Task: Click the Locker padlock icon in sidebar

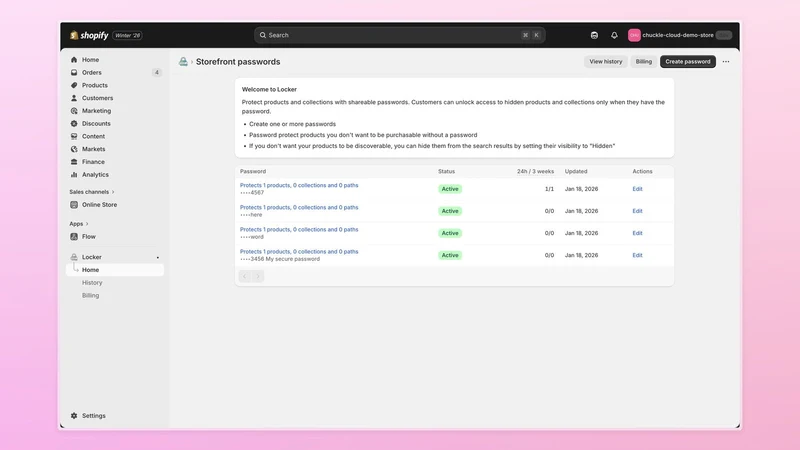Action: click(74, 257)
